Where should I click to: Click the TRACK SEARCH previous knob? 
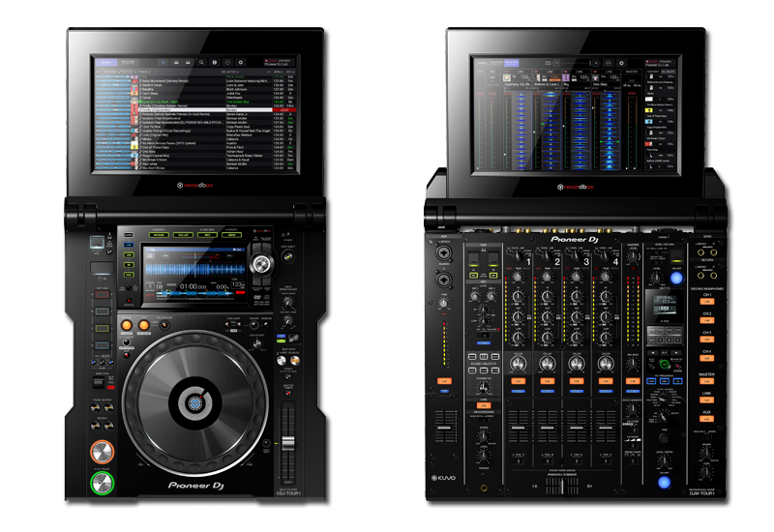pyautogui.click(x=96, y=407)
